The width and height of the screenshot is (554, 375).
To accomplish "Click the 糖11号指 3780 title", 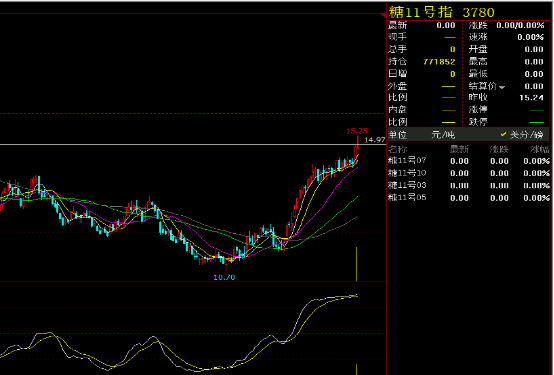I will tap(441, 12).
